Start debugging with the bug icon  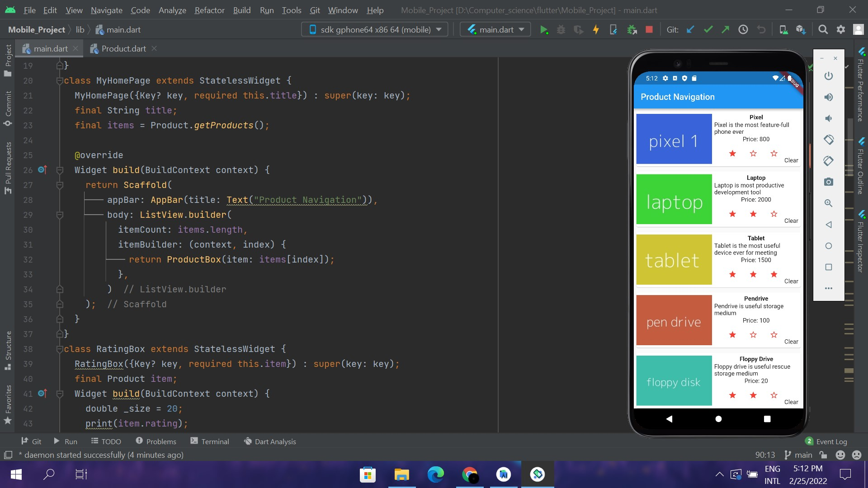pyautogui.click(x=561, y=30)
